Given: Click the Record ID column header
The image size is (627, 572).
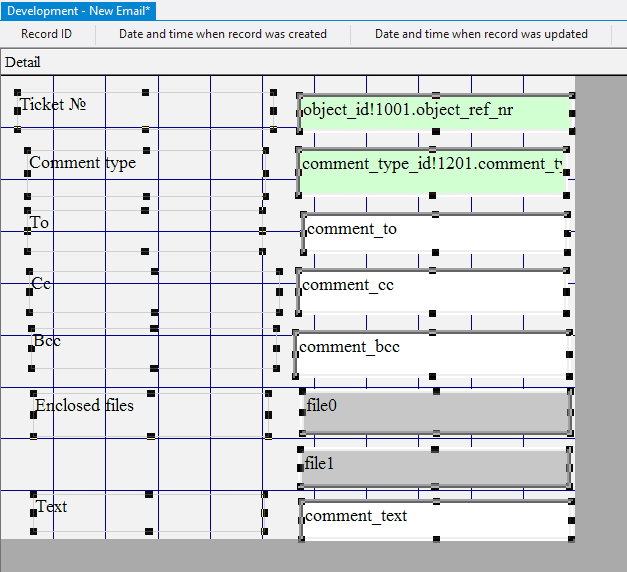Looking at the screenshot, I should 47,34.
